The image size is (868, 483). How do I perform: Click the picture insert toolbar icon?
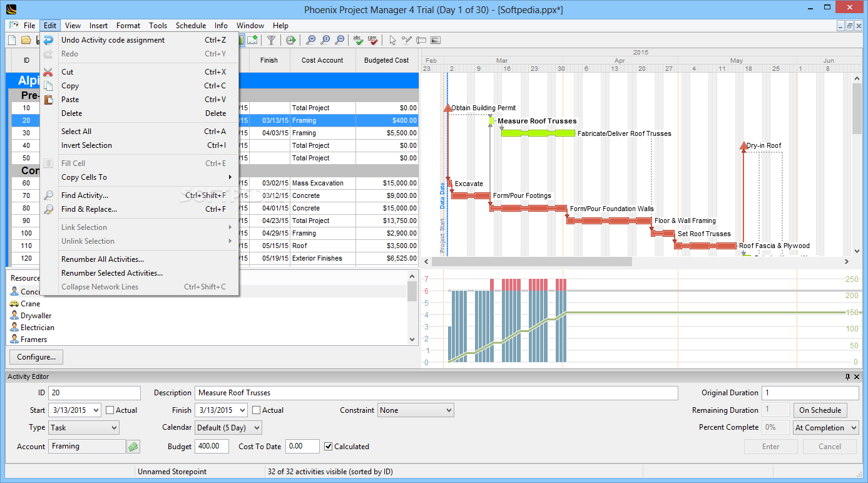pos(436,40)
